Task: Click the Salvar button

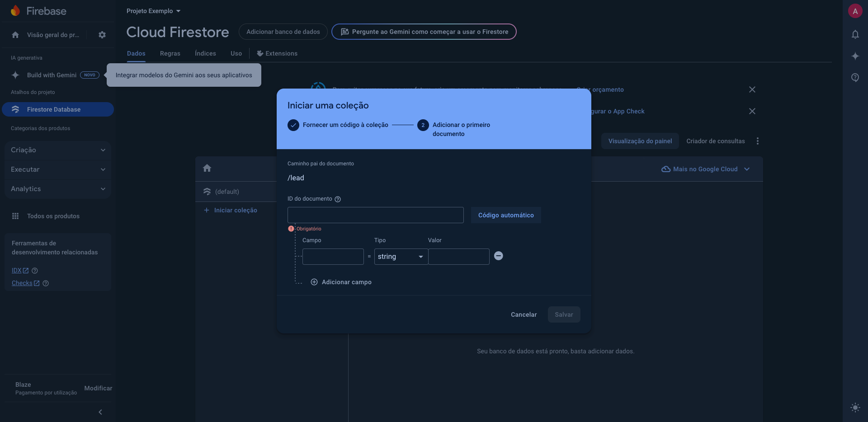Action: [564, 314]
